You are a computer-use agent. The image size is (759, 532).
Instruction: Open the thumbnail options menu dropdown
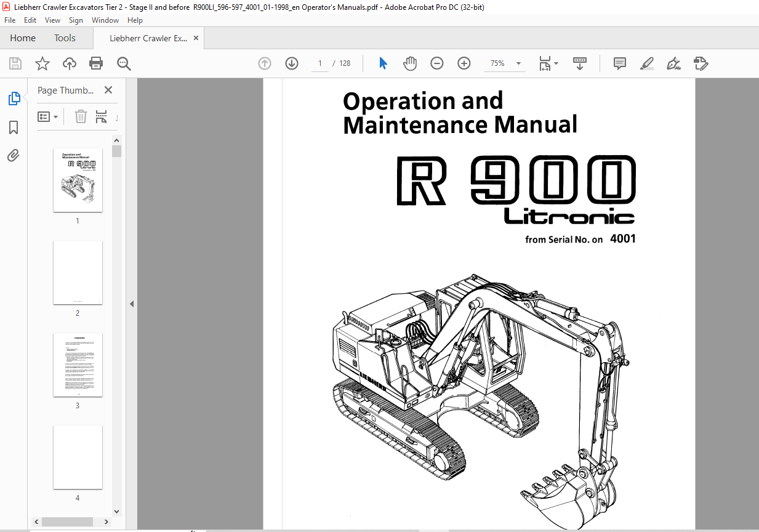(48, 116)
